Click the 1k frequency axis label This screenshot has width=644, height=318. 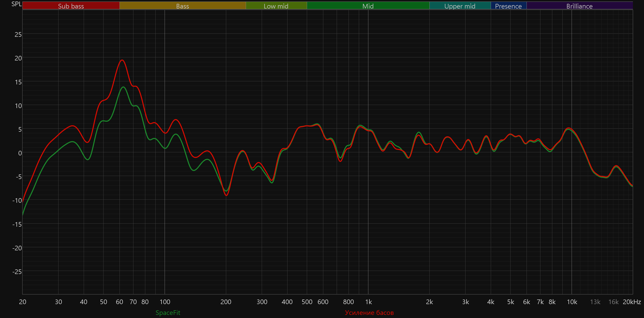tap(368, 302)
